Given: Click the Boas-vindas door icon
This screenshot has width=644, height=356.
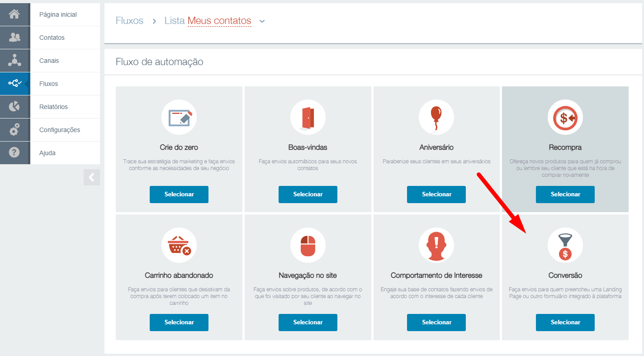Looking at the screenshot, I should click(308, 117).
